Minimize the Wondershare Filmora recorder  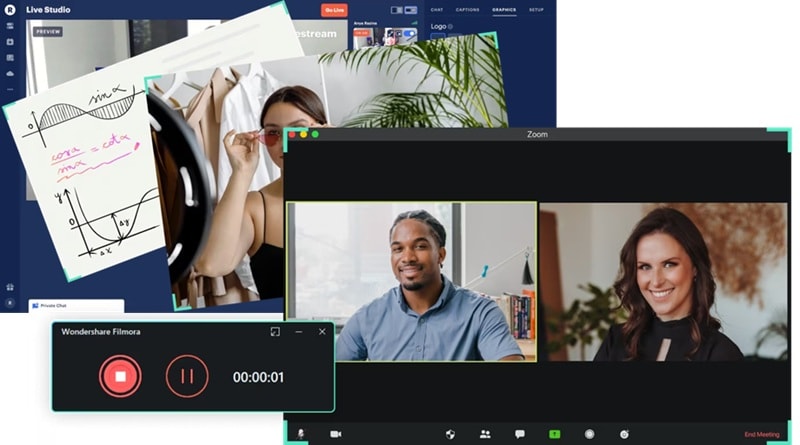pos(298,332)
